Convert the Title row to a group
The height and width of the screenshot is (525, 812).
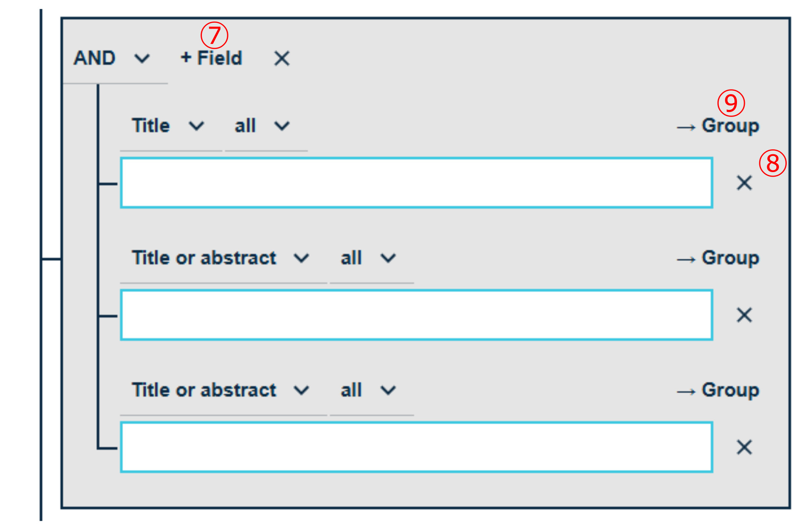click(718, 126)
